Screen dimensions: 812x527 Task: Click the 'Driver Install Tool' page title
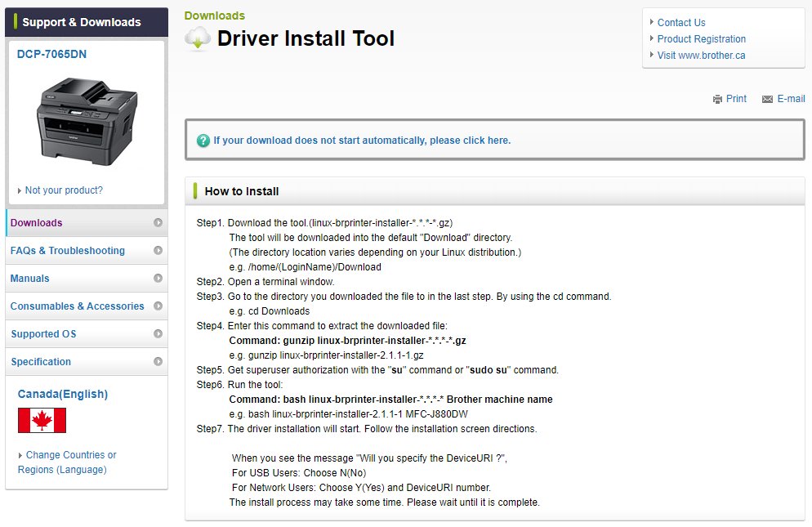point(306,39)
